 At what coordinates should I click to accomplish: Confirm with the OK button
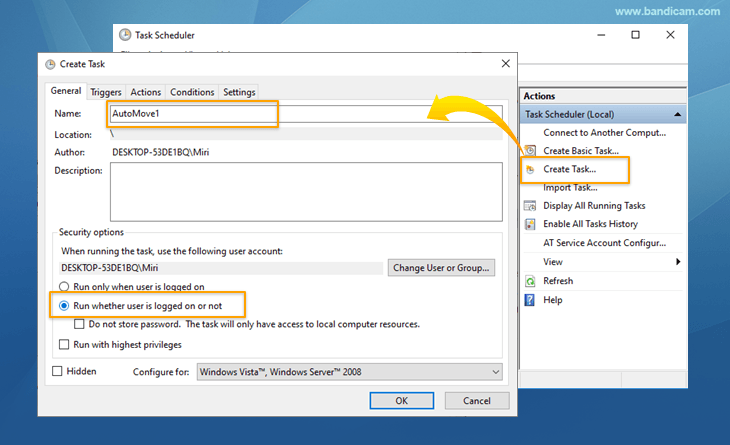(x=402, y=401)
